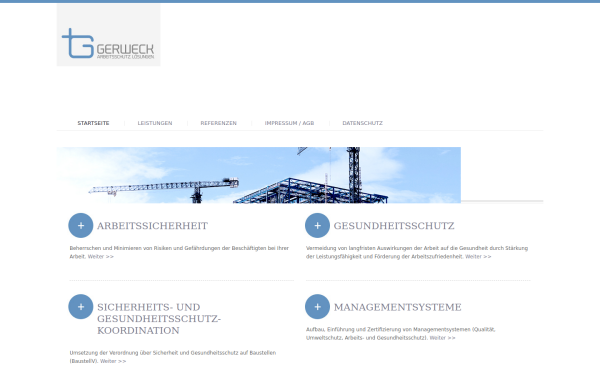
Task: Click the plus icon beside Arbeitssicherheit
Action: click(x=81, y=225)
